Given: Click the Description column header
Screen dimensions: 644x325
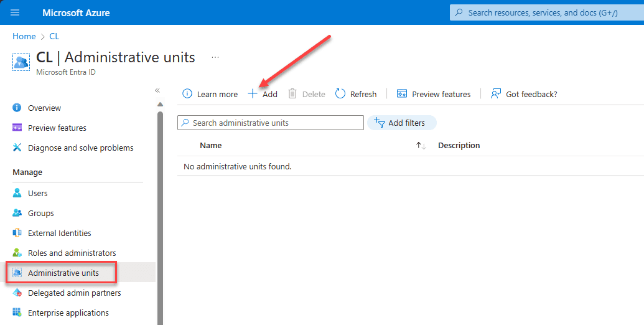Looking at the screenshot, I should point(459,146).
